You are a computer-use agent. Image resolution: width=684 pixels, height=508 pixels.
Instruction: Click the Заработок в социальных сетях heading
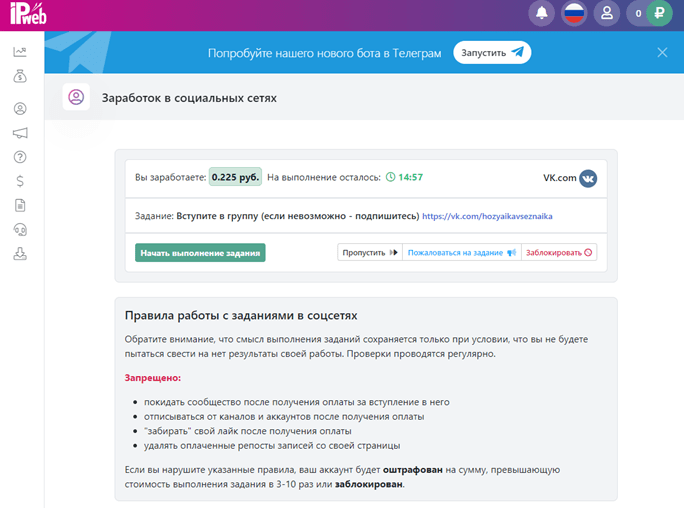tap(189, 98)
